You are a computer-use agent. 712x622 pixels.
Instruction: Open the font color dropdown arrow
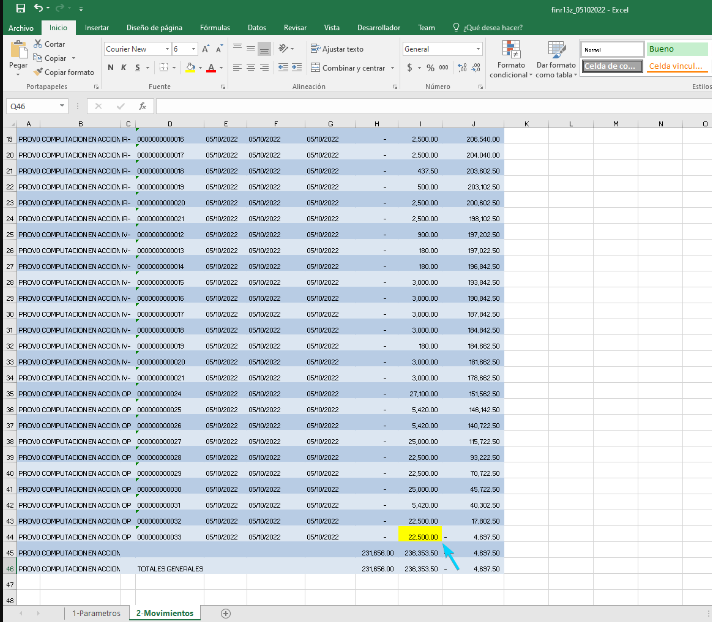[221, 68]
